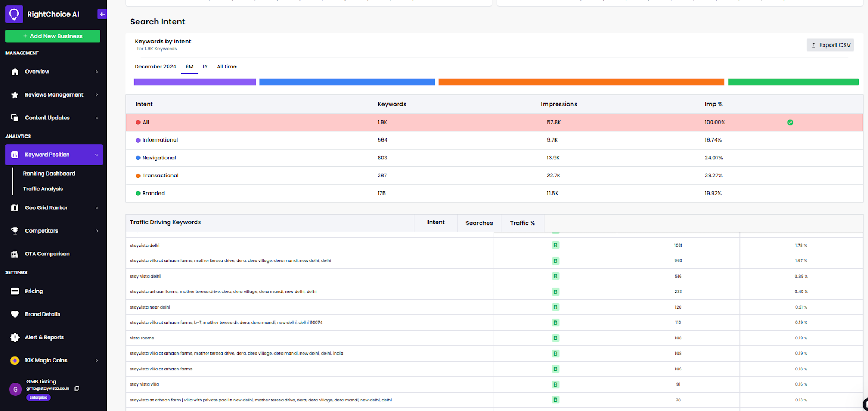Image resolution: width=868 pixels, height=411 pixels.
Task: Click the Traffic % column header
Action: point(522,223)
